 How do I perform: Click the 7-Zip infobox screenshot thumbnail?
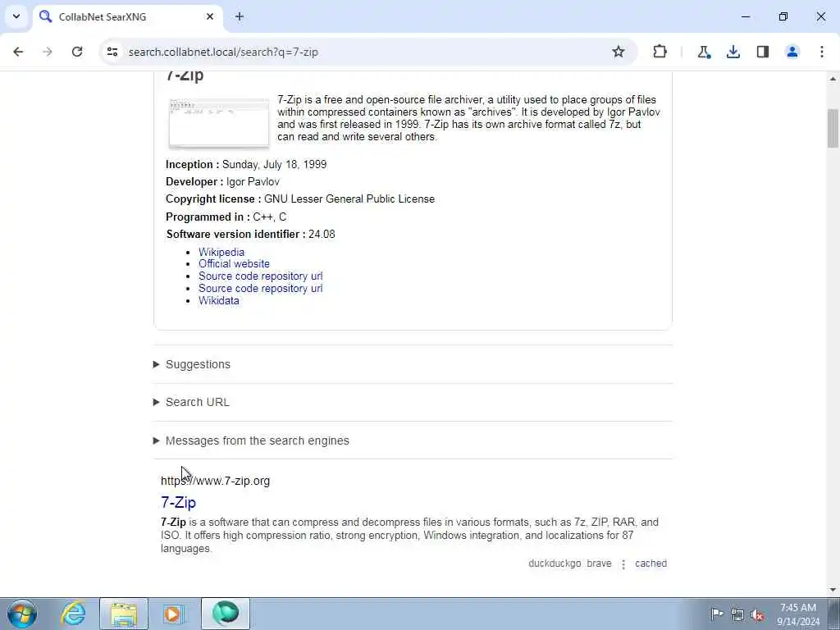tap(219, 123)
